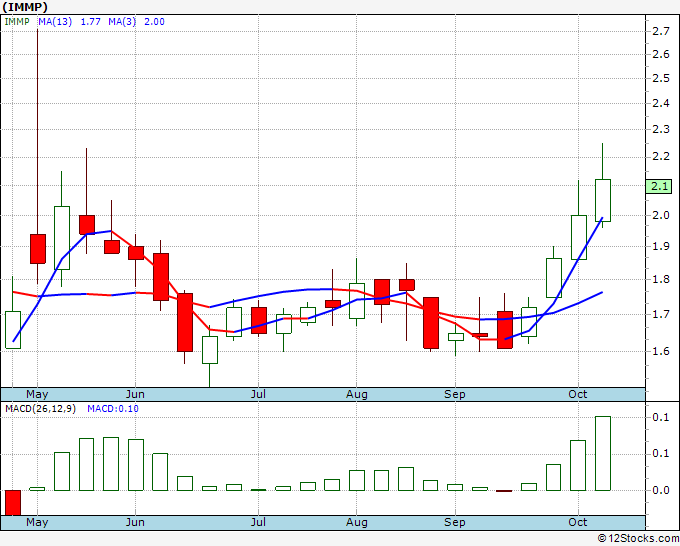The image size is (680, 546).
Task: Select the Sep label on price axis
Action: point(454,394)
